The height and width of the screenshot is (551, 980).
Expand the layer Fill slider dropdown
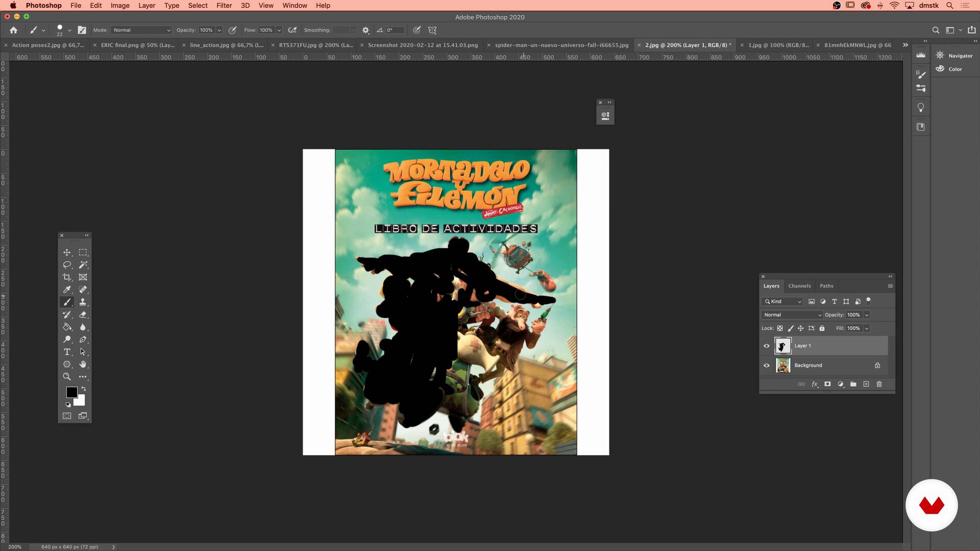(x=866, y=329)
